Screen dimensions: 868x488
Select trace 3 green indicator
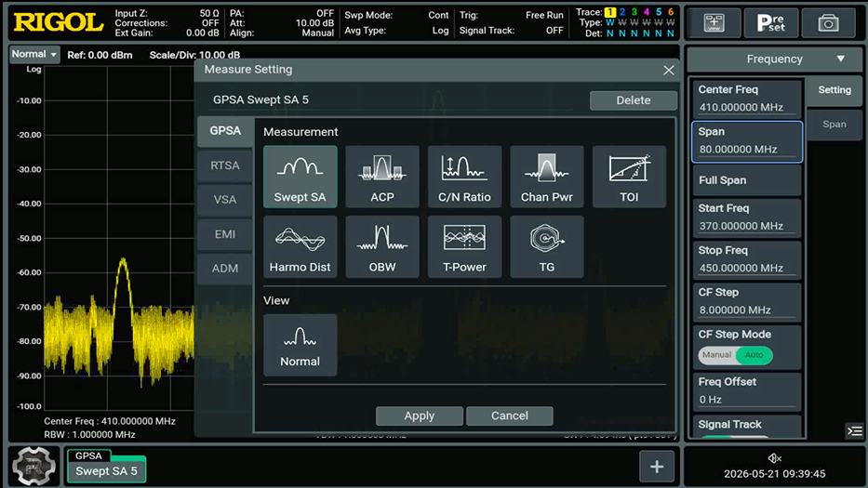pyautogui.click(x=634, y=11)
